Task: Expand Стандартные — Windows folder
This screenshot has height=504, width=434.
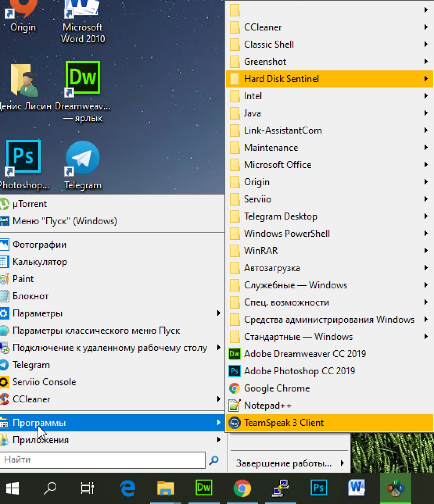Action: pyautogui.click(x=330, y=337)
